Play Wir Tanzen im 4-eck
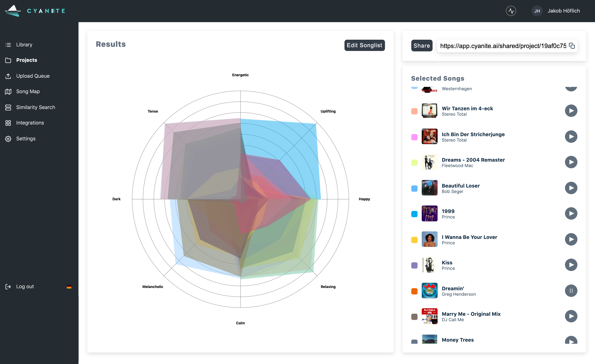This screenshot has height=364, width=595. pos(571,111)
